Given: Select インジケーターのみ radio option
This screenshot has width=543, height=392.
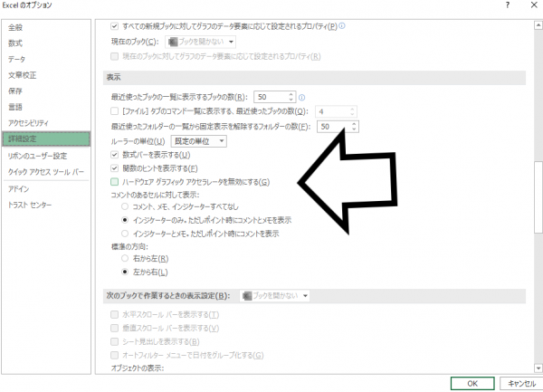Looking at the screenshot, I should pos(125,220).
